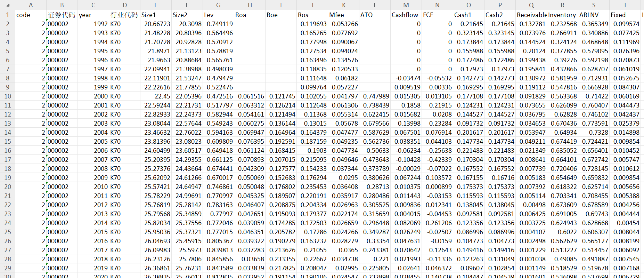Click the Cashflow value -0.03474
This screenshot has width=644, height=278.
click(406, 78)
